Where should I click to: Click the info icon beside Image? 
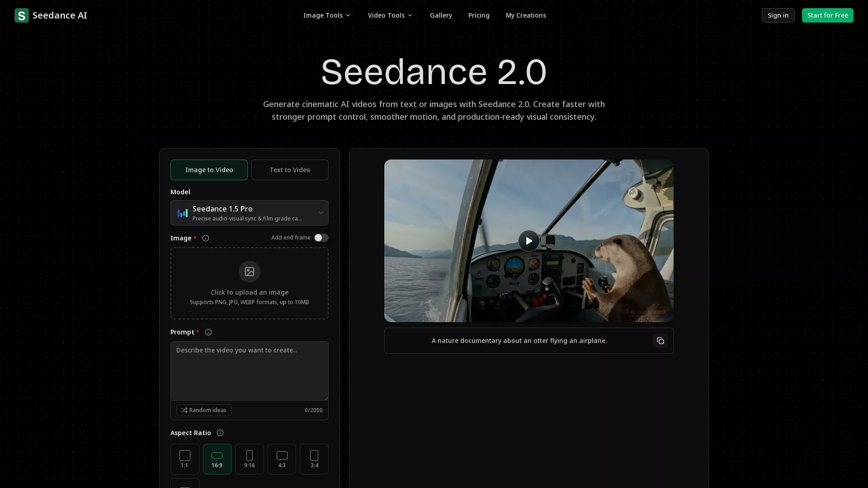(x=206, y=238)
